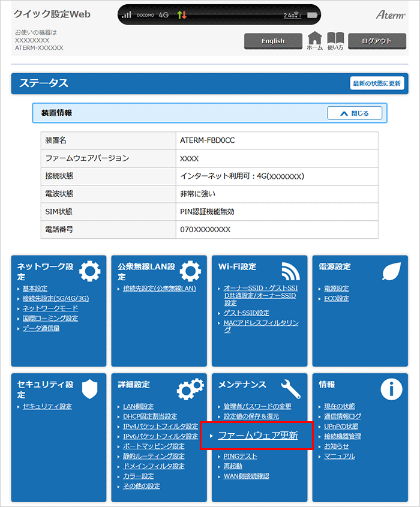Collapse the 装置情報 panel with 閉じる

click(x=354, y=113)
